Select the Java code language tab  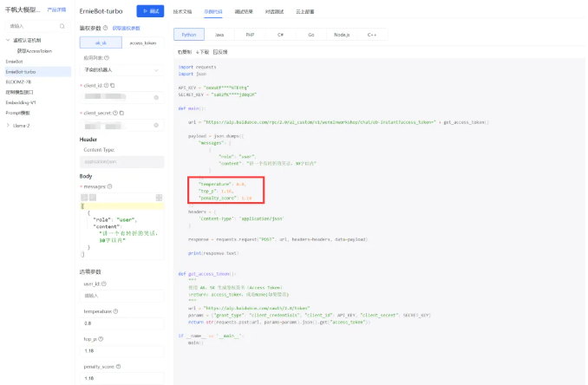click(219, 35)
